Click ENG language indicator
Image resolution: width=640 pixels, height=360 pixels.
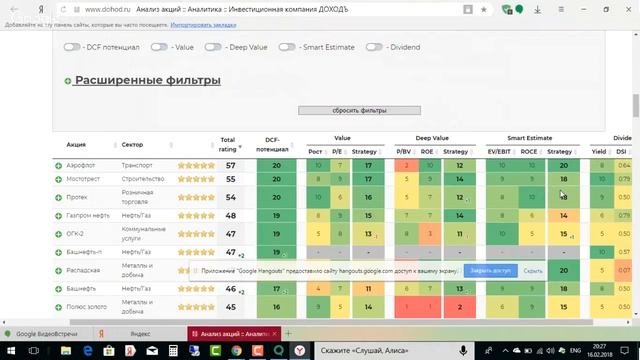[575, 351]
